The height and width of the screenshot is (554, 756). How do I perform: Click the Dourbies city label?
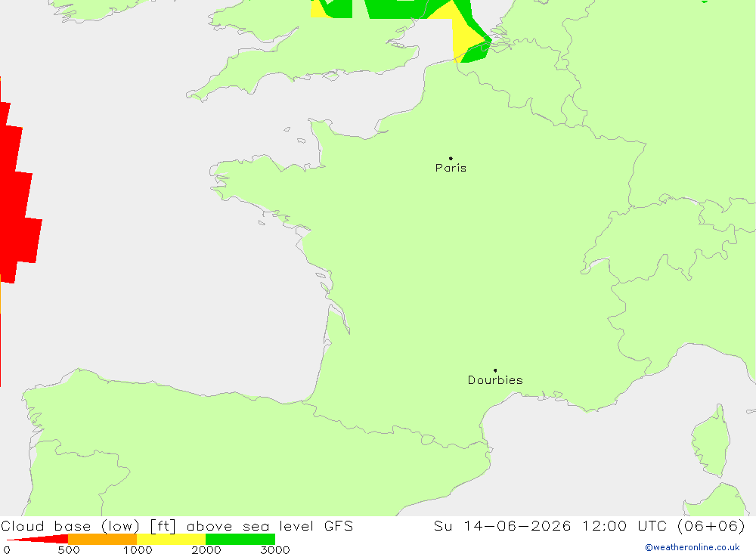click(495, 380)
